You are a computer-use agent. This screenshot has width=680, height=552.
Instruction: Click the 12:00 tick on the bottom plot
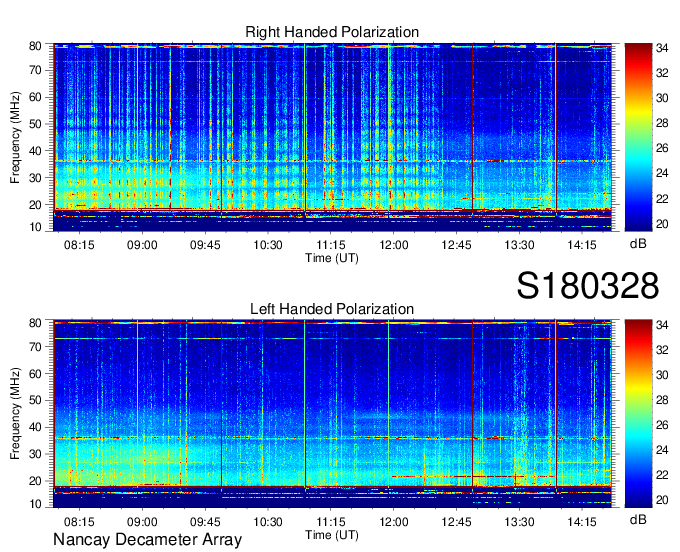(393, 522)
